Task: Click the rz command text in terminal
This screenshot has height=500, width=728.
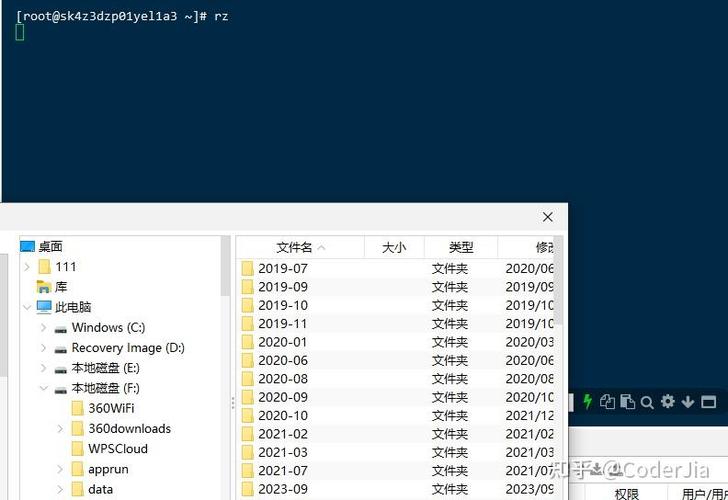Action: pos(221,16)
